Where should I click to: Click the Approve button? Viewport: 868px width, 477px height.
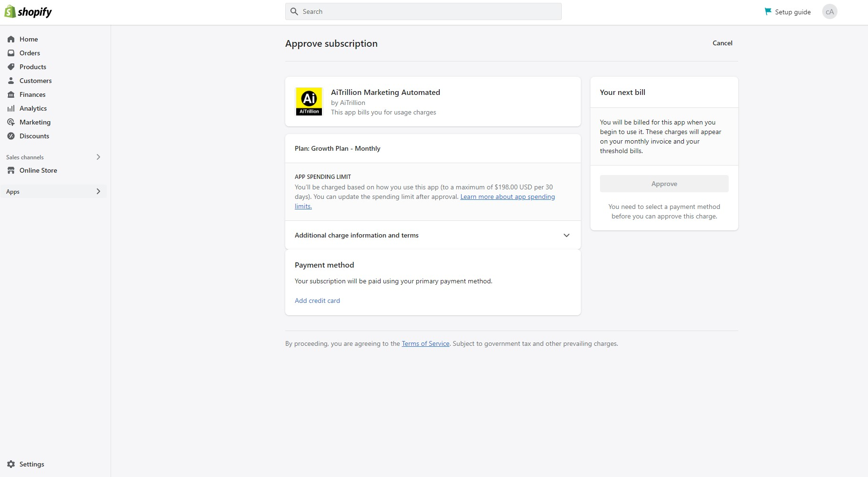point(664,184)
